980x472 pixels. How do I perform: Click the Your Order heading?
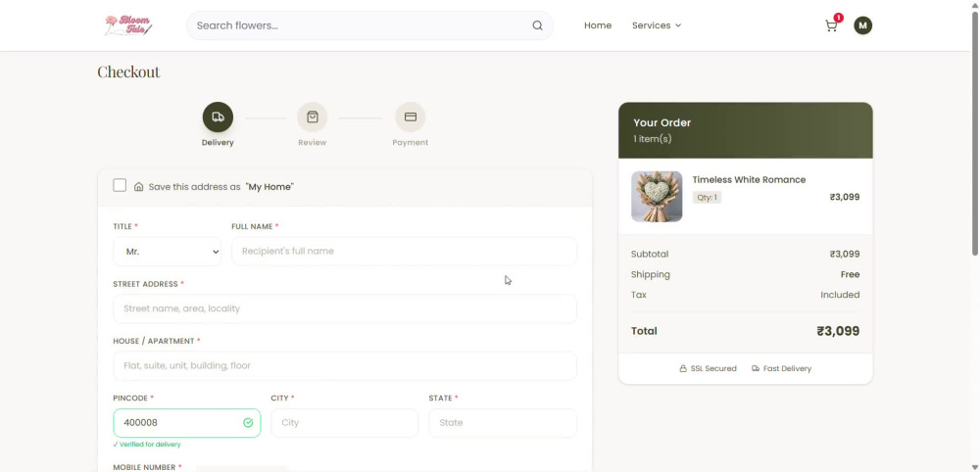[661, 123]
